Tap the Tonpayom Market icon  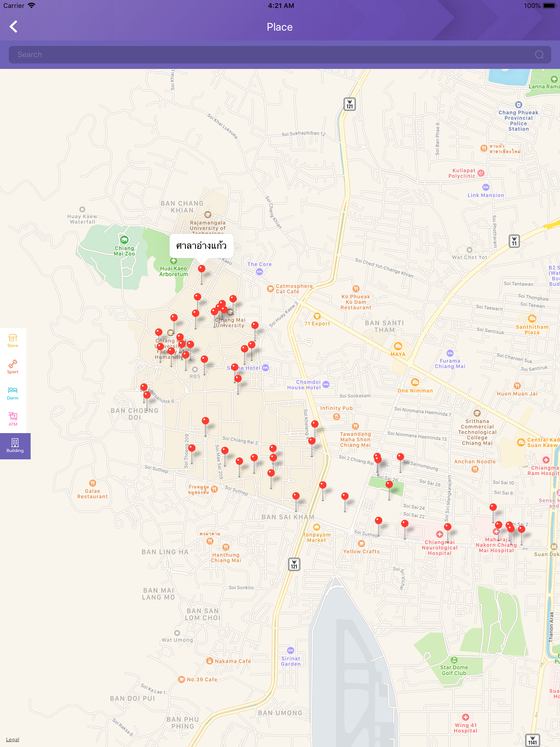316,527
